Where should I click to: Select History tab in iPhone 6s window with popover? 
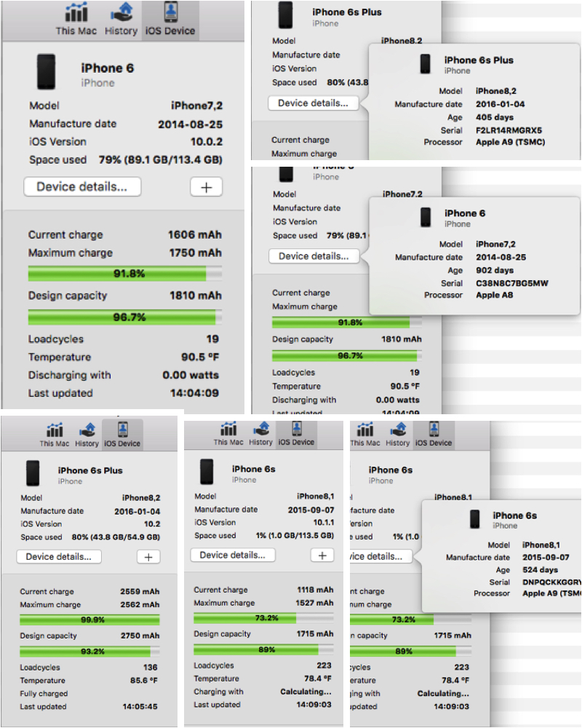click(397, 434)
